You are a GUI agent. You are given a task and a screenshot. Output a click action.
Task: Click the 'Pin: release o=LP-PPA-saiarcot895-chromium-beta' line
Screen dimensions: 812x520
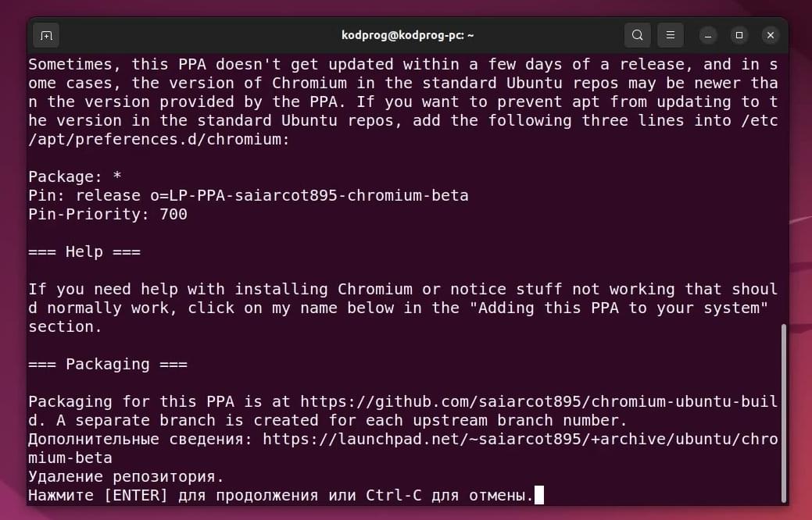(249, 195)
